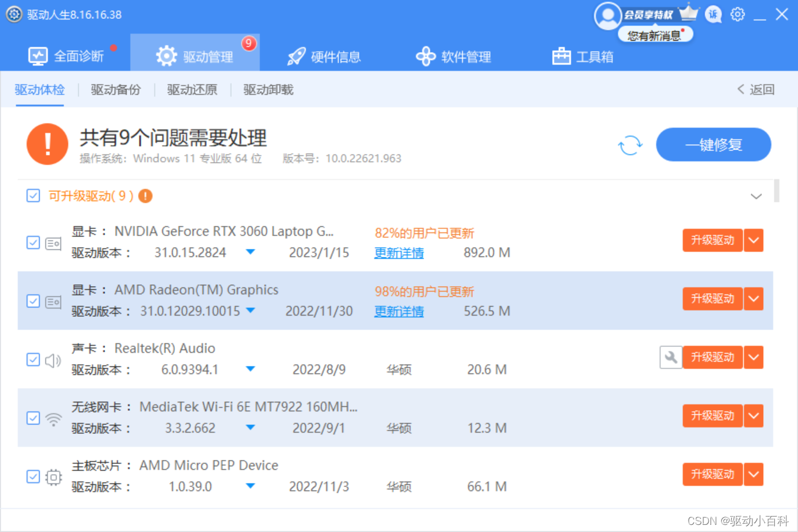Uncheck the NVIDIA GeForce RTX 3060 checkbox
This screenshot has height=532, width=798.
click(33, 243)
